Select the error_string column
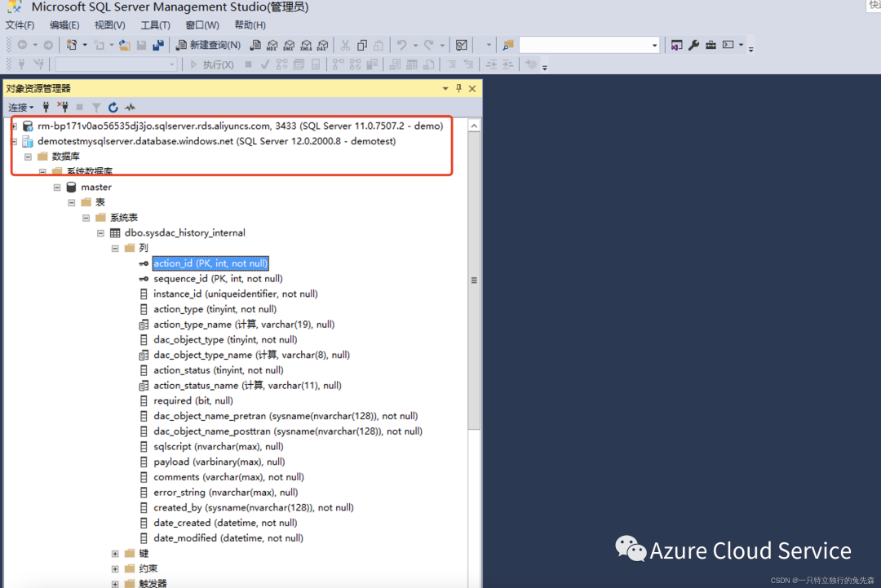Viewport: 881px width, 588px height. 226,493
